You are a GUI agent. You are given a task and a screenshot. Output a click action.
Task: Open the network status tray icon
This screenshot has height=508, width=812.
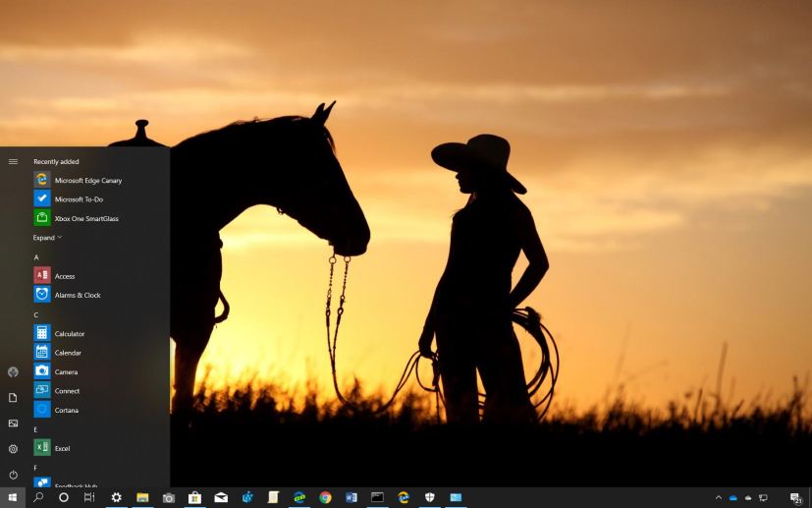[x=763, y=497]
